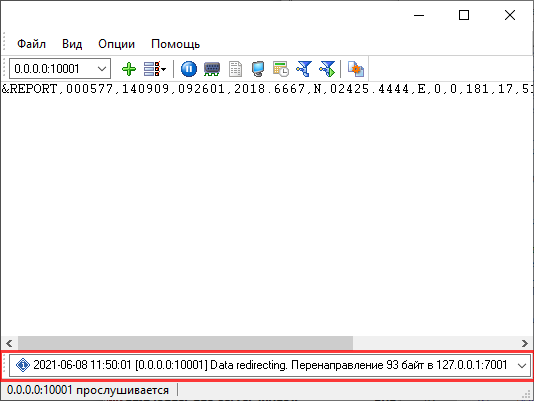
Task: Click the blue info icon in the message bar
Action: coord(23,365)
